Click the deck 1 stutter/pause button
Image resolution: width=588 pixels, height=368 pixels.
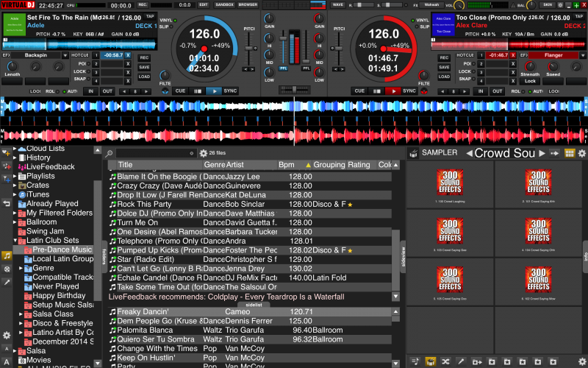point(197,91)
